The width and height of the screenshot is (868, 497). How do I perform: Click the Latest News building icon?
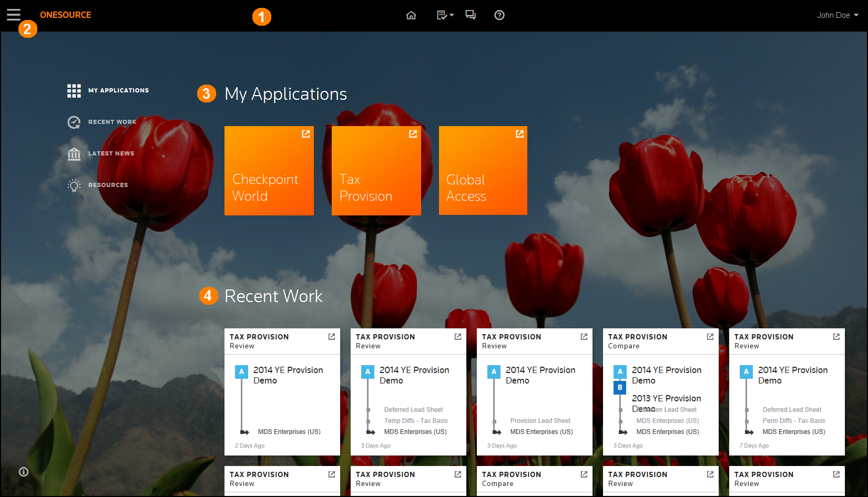(74, 154)
